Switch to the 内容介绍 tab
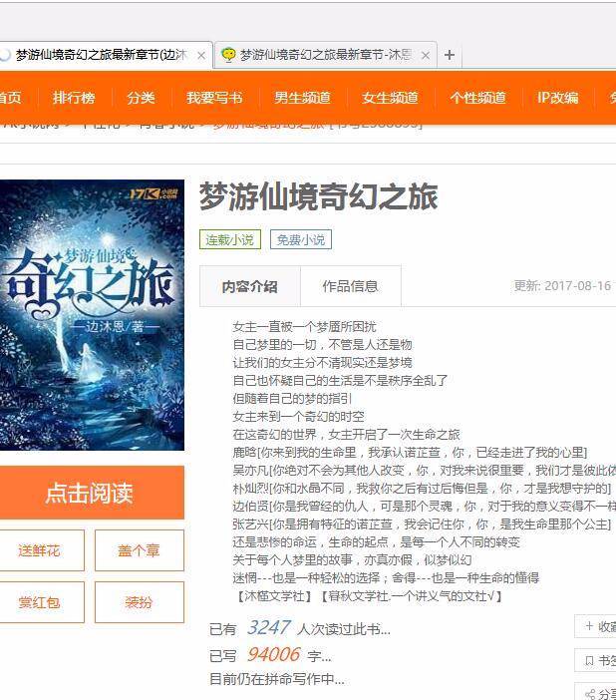Viewport: 616px width, 700px height. pyautogui.click(x=250, y=286)
